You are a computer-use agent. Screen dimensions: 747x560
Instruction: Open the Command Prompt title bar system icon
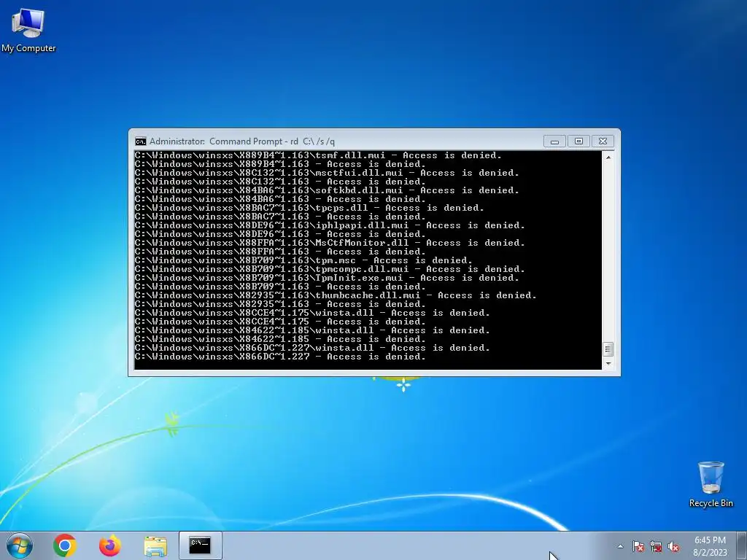point(141,141)
